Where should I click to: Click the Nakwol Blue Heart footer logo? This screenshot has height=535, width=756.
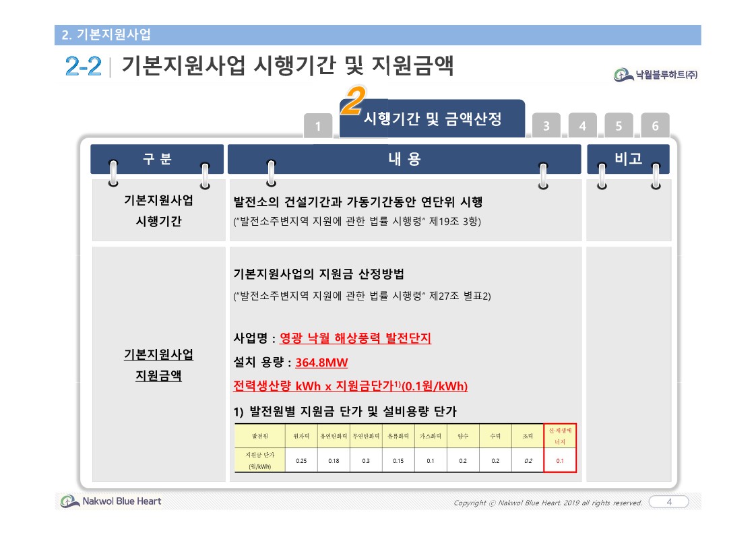click(111, 501)
